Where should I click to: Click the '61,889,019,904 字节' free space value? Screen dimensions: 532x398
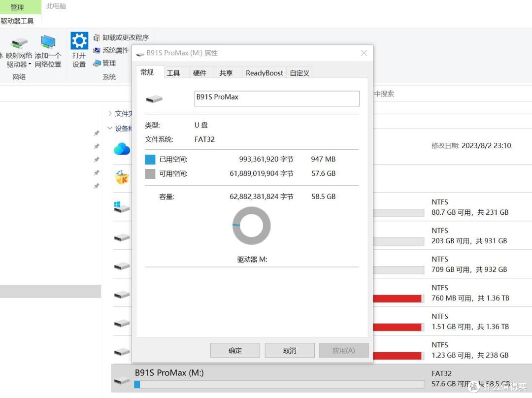[x=261, y=173]
